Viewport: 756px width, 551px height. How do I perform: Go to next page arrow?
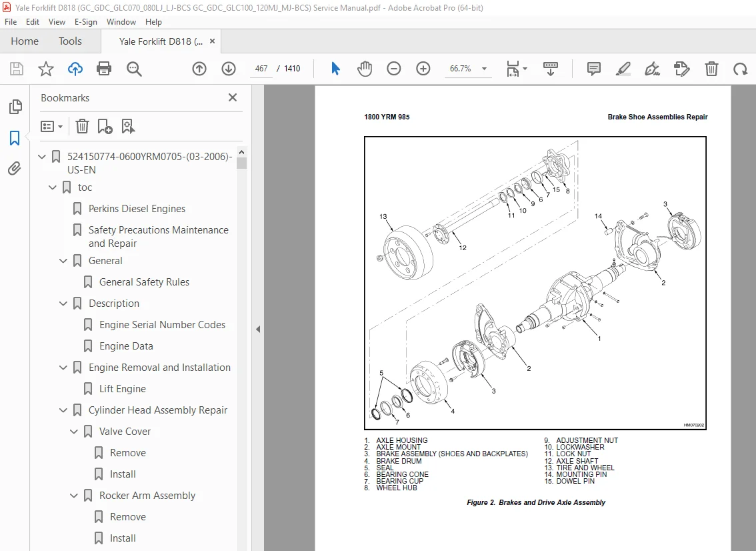tap(229, 69)
